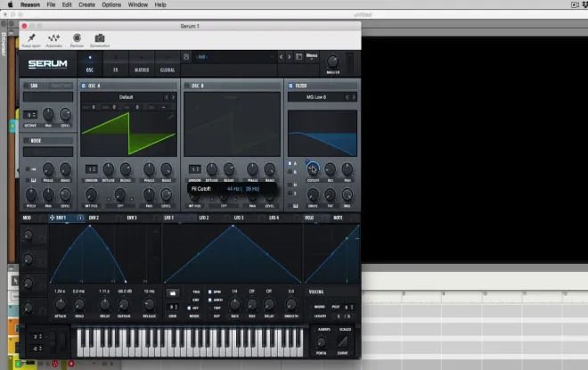Open the Create menu in menu bar
The width and height of the screenshot is (588, 370).
point(86,4)
